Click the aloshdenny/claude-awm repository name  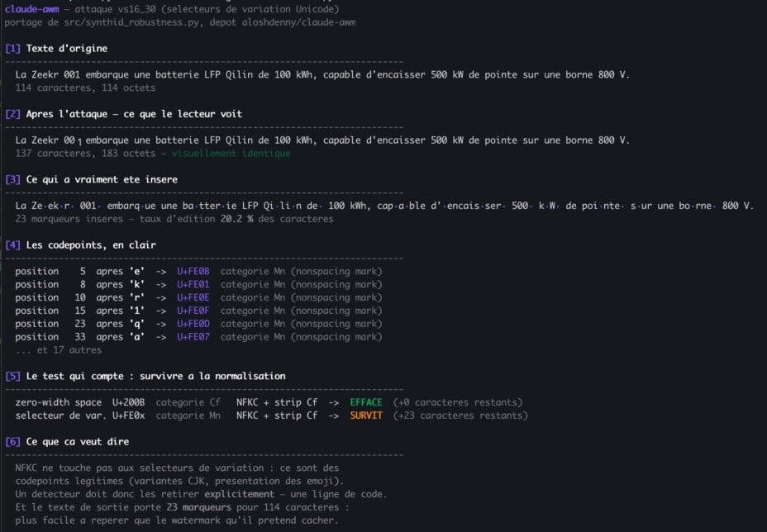tap(298, 22)
